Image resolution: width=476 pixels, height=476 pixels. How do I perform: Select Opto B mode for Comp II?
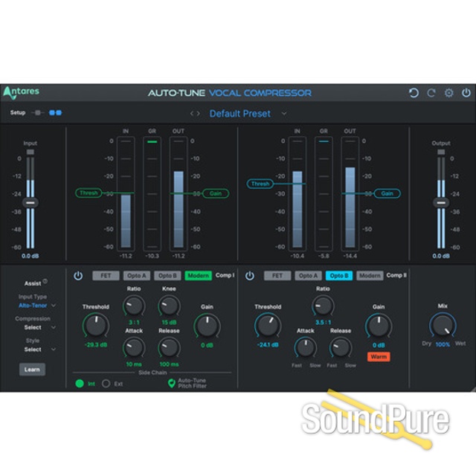click(339, 276)
